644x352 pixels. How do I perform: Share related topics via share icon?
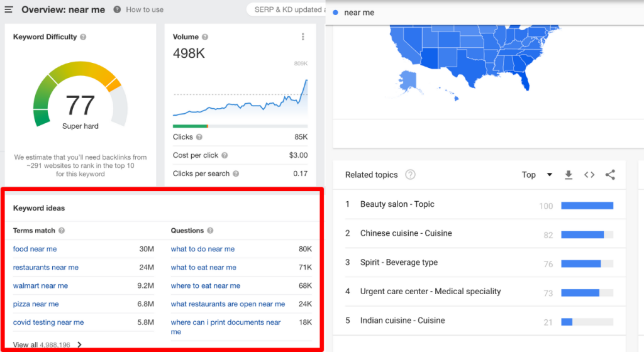(x=610, y=175)
